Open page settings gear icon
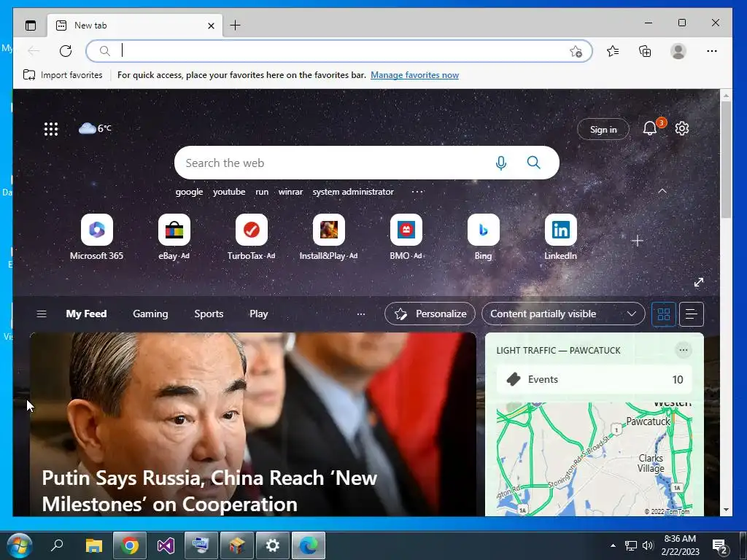Image resolution: width=747 pixels, height=560 pixels. coord(682,128)
